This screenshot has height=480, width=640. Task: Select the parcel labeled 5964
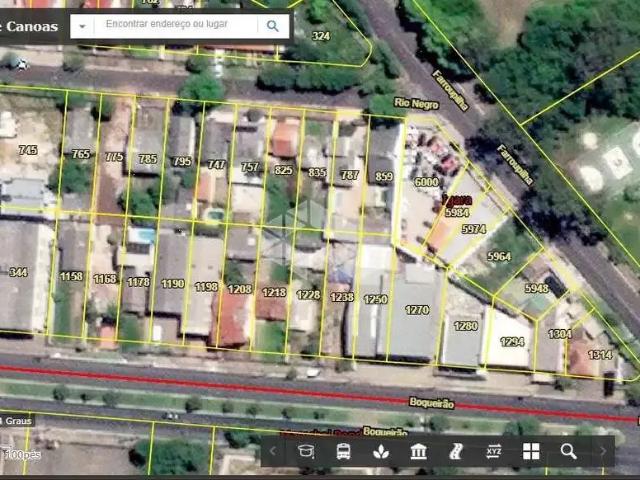[x=499, y=256]
